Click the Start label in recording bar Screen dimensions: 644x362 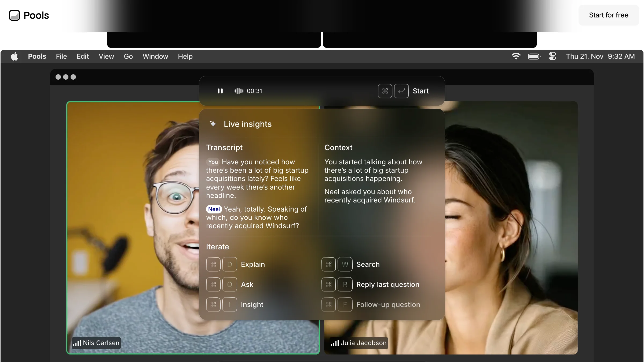420,91
